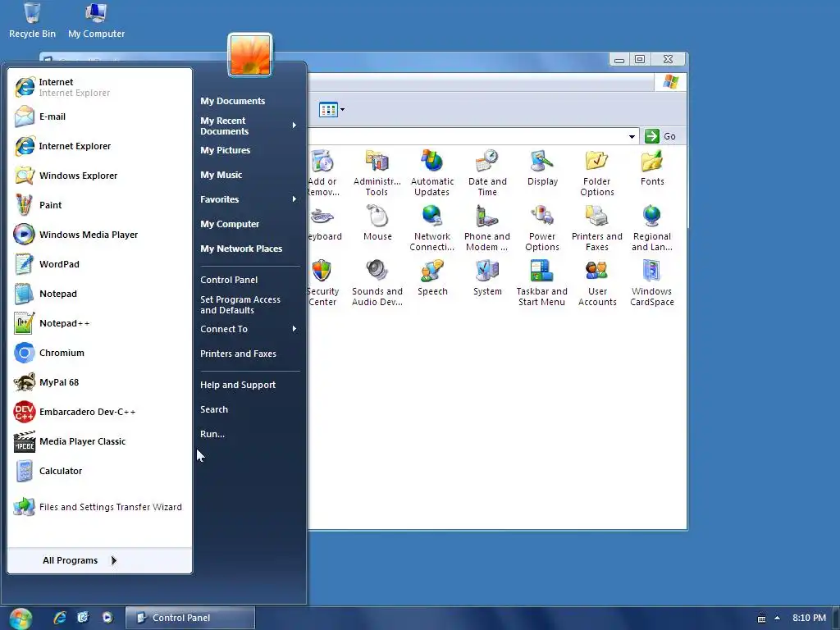Open Set Program Access and Defaults
840x630 pixels.
[249, 304]
